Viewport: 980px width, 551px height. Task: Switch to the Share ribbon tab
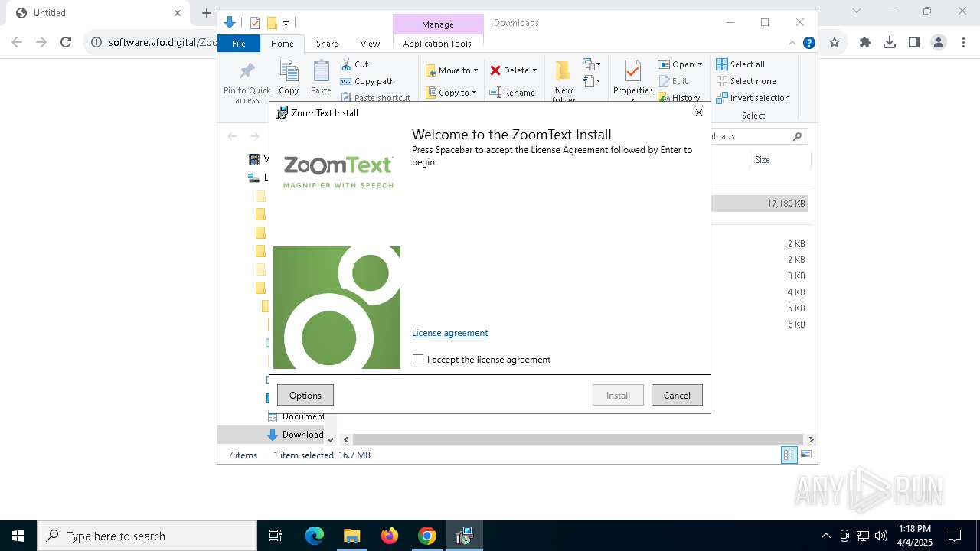click(x=327, y=44)
